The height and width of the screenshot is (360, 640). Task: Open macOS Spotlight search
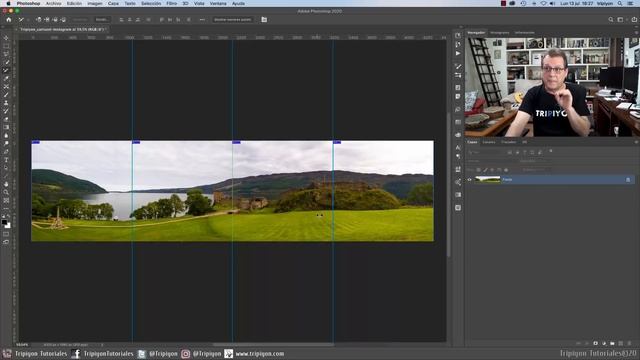point(620,3)
